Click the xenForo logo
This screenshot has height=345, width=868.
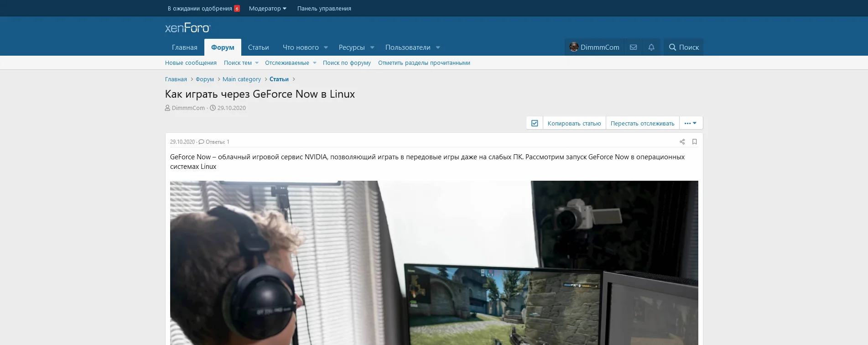187,28
